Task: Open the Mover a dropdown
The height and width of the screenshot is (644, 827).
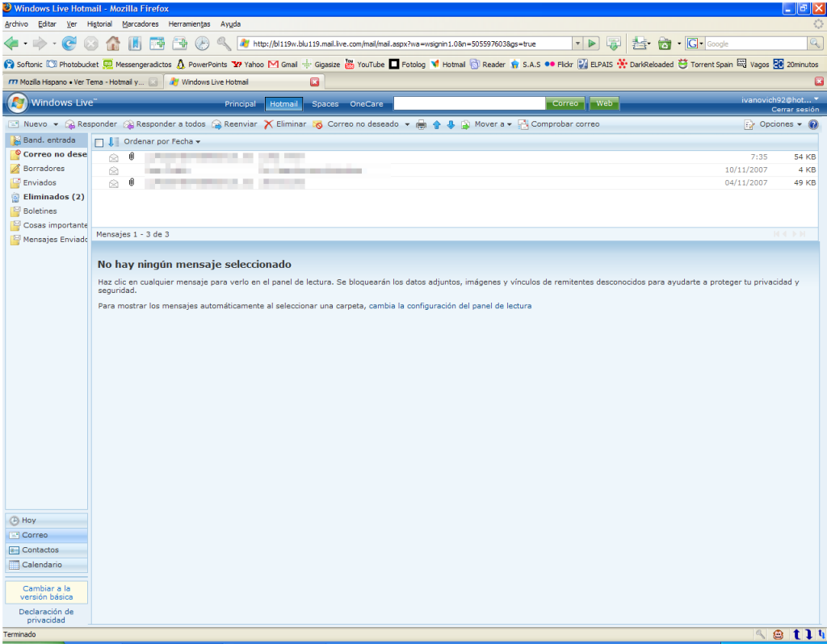Action: tap(493, 124)
